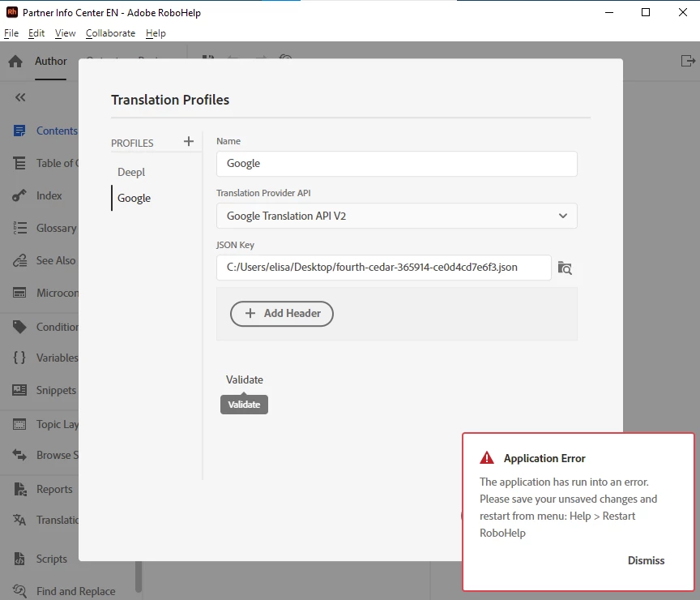Click the Index label in sidebar
700x600 pixels.
coord(49,195)
